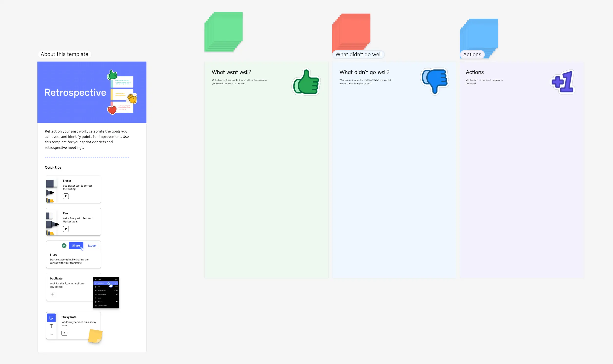Click the black marker illustration in the Pen card

click(52, 224)
